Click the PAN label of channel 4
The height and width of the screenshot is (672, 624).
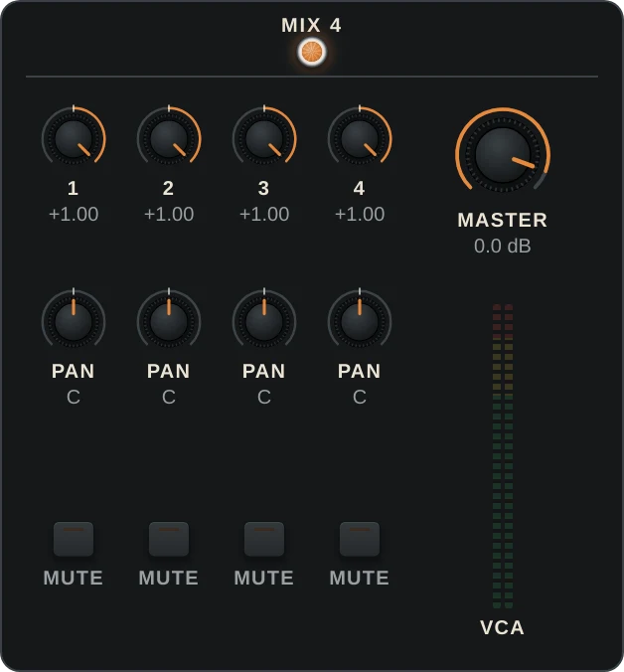click(360, 371)
